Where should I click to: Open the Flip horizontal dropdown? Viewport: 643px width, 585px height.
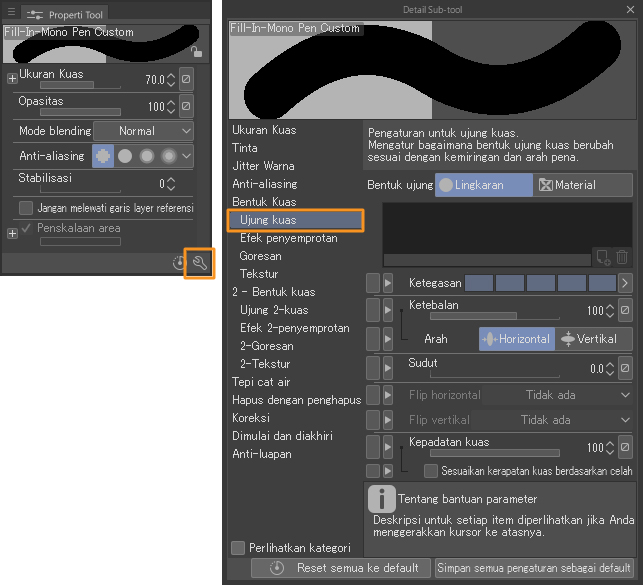(577, 395)
